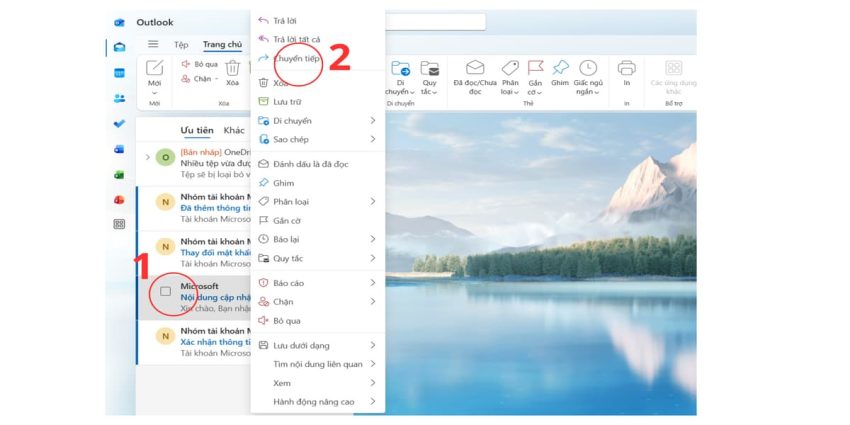This screenshot has width=850, height=425.
Task: Choose Xóa delete in context menu
Action: [318, 83]
